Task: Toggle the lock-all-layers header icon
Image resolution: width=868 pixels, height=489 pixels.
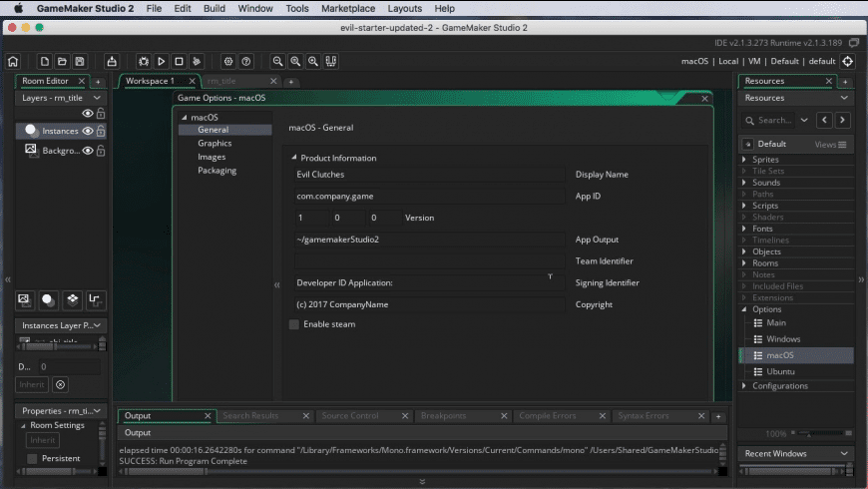Action: (x=101, y=114)
